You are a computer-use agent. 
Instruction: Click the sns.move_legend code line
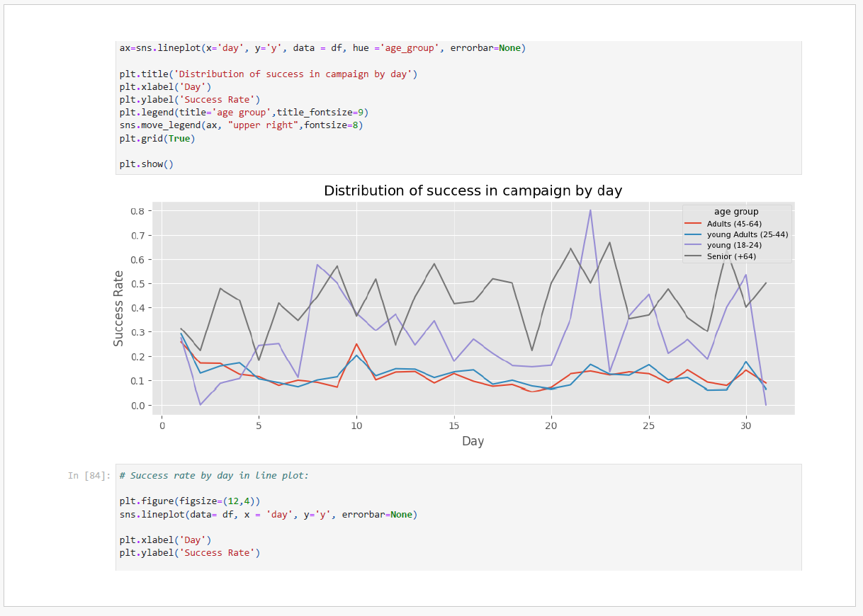241,125
